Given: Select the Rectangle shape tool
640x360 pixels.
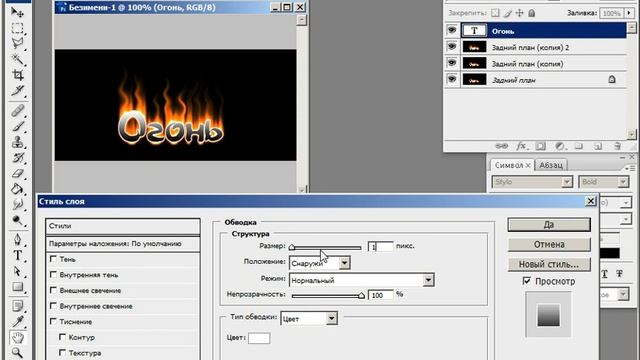Looking at the screenshot, I should (18, 287).
